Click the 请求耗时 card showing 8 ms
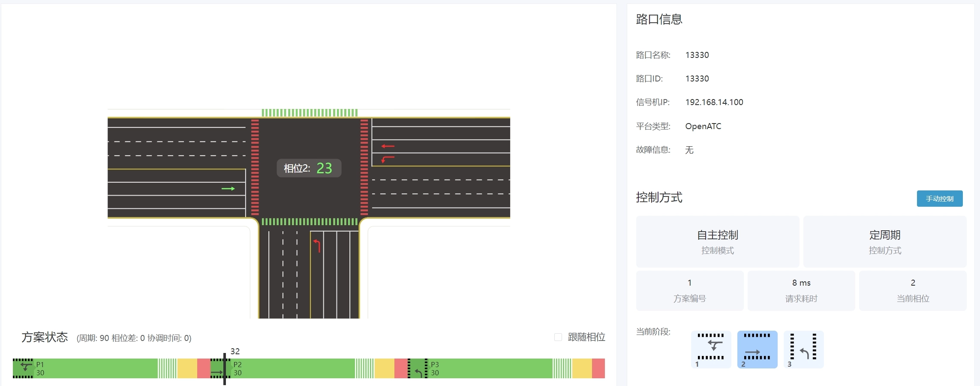The width and height of the screenshot is (980, 386). pos(801,290)
